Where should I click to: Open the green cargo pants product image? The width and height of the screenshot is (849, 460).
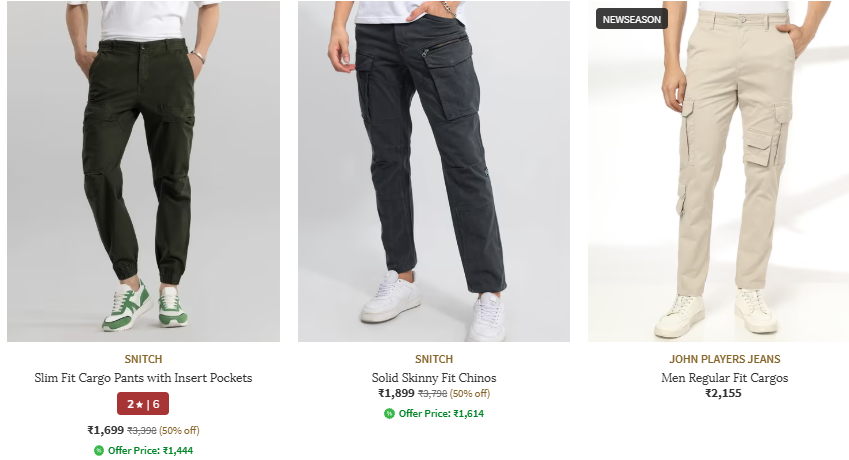(143, 171)
